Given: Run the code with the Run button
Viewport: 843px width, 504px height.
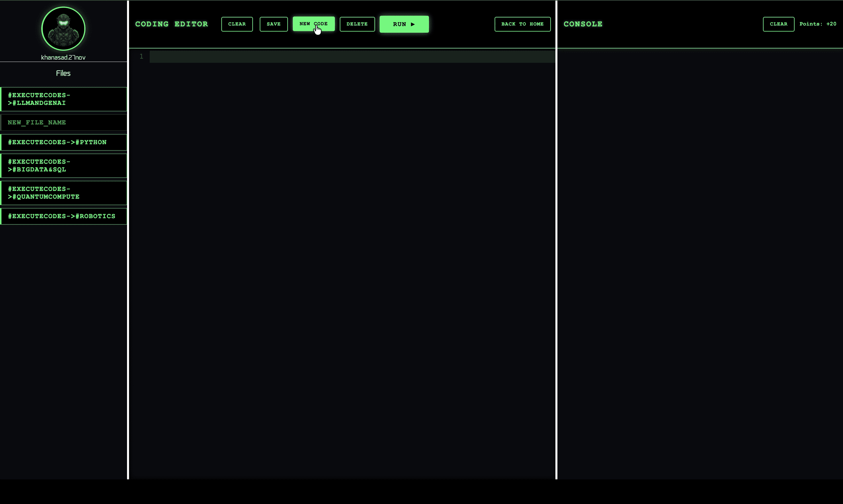Looking at the screenshot, I should (404, 24).
